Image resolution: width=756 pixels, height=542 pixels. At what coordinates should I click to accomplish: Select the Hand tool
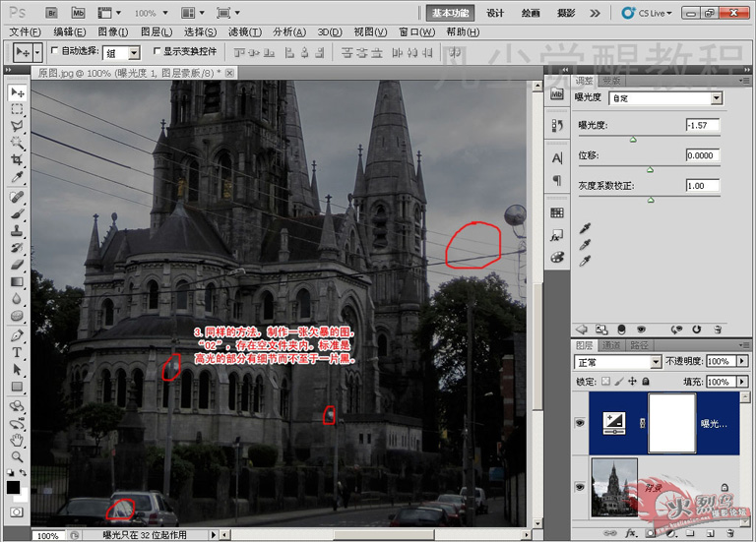(18, 440)
